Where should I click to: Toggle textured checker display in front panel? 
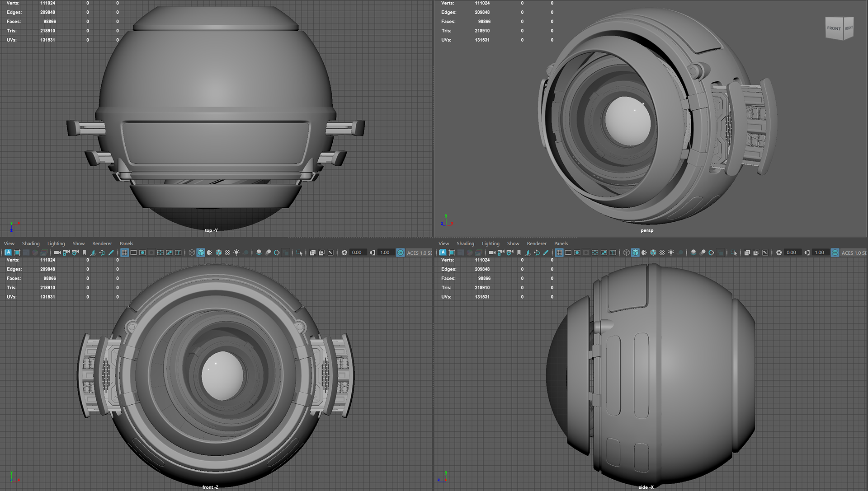[x=227, y=253]
